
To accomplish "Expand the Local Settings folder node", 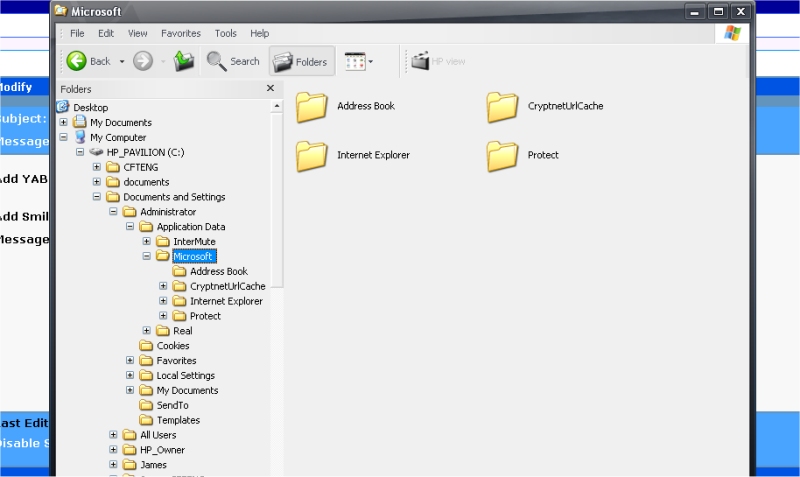I will 131,376.
